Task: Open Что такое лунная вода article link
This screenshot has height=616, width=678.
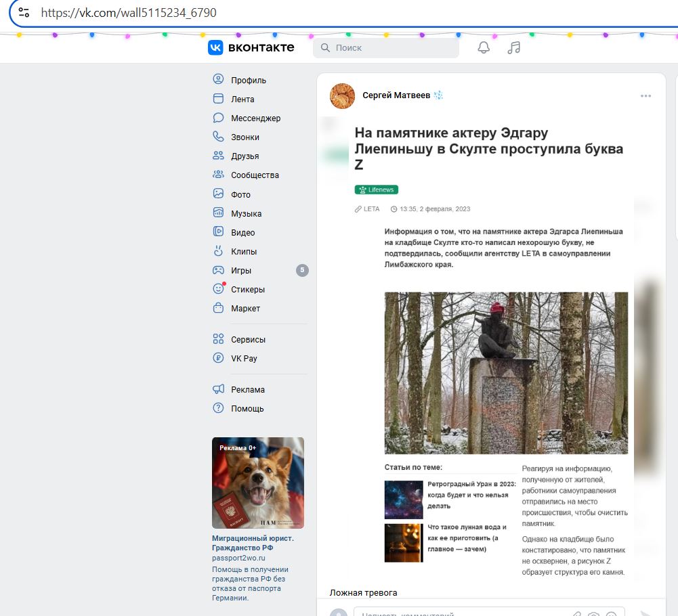Action: [467, 538]
